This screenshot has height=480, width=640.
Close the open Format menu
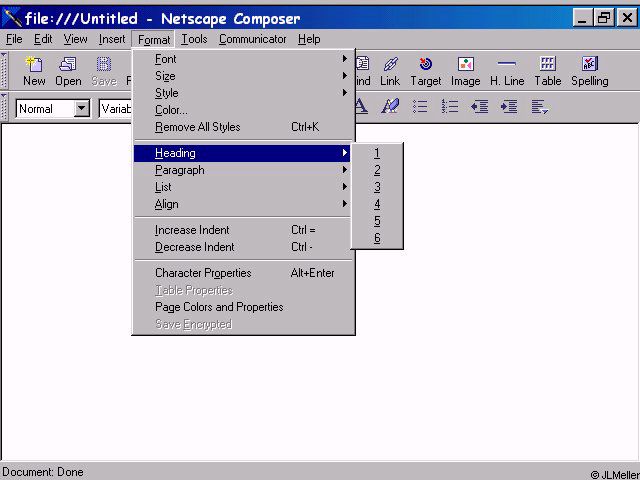click(x=153, y=40)
